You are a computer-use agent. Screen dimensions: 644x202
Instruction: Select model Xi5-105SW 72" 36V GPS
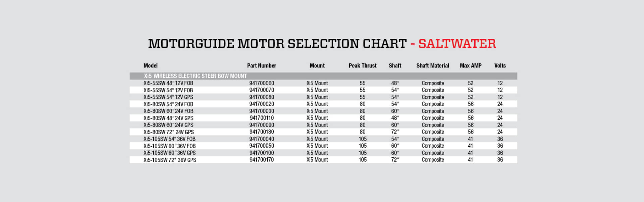pyautogui.click(x=170, y=160)
